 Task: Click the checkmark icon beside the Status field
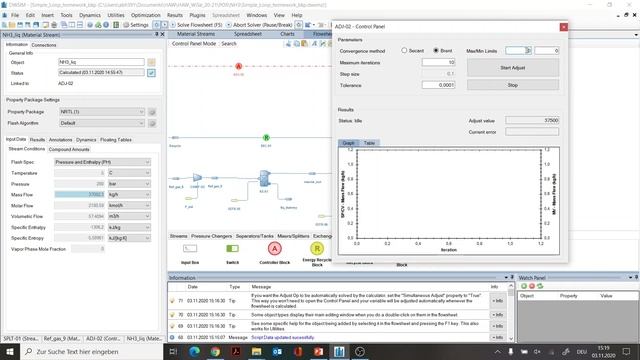coord(151,73)
